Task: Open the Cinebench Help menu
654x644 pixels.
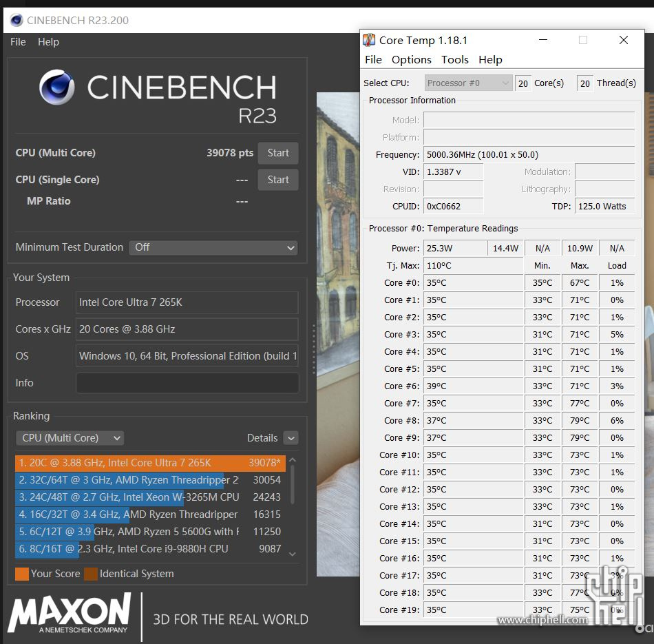Action: pyautogui.click(x=48, y=42)
